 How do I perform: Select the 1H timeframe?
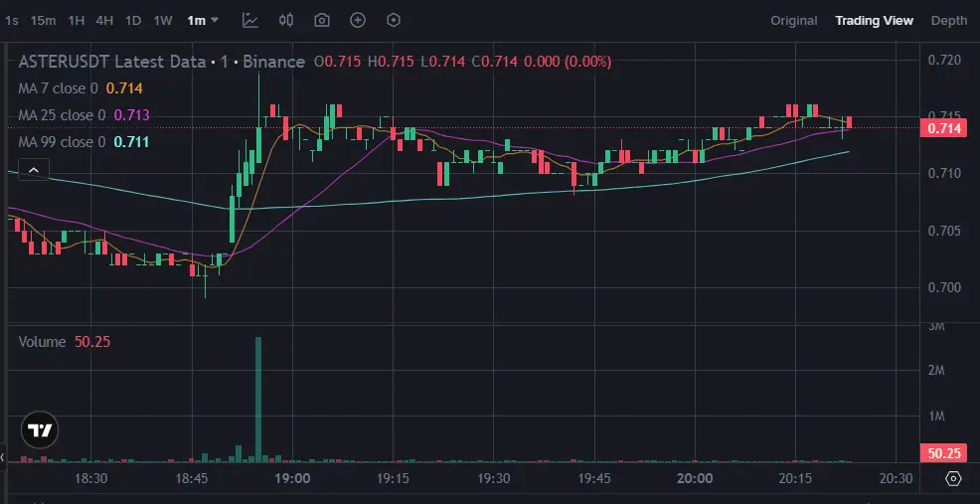77,20
